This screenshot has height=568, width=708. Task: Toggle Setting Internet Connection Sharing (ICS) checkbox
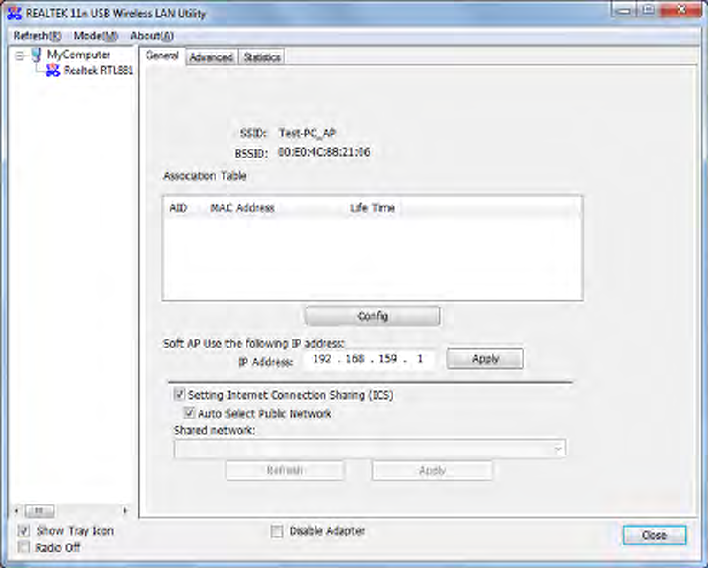pyautogui.click(x=179, y=394)
